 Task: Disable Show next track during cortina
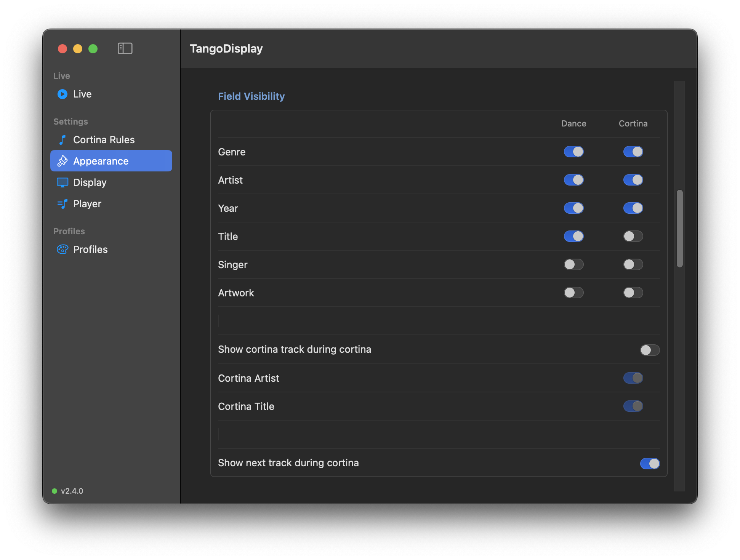650,463
